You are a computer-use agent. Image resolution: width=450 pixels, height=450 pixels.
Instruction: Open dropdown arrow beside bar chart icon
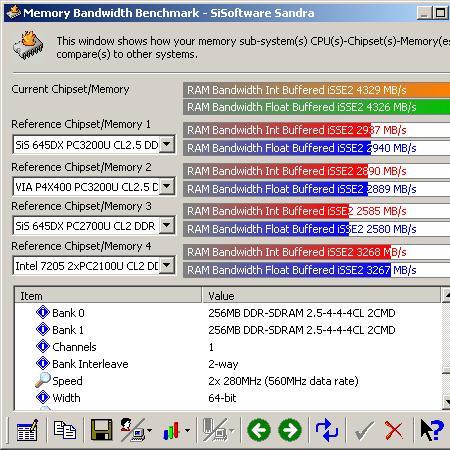(188, 431)
